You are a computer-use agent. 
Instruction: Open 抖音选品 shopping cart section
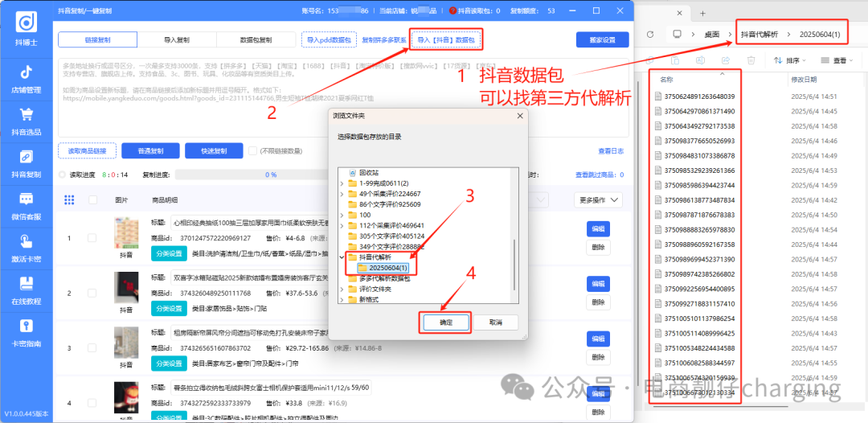coord(26,121)
